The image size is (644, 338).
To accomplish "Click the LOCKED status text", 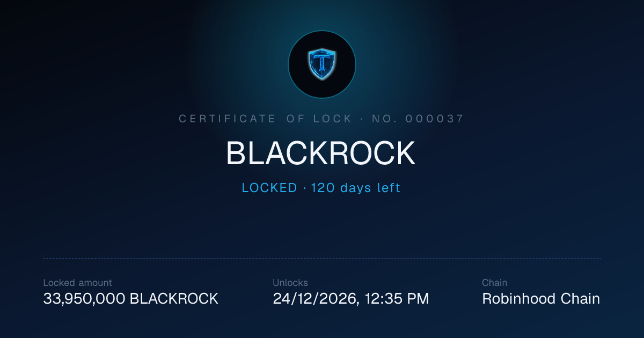I will [269, 188].
